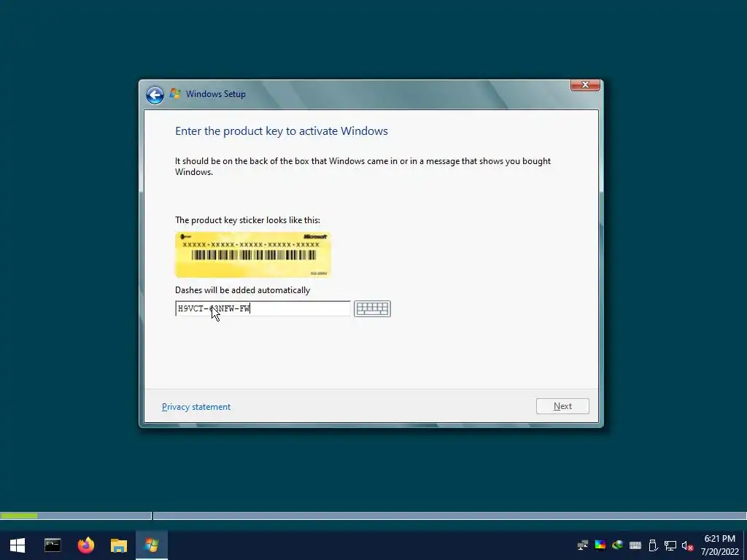The height and width of the screenshot is (560, 747).
Task: Click the 'Windows Setup' title text
Action: pos(216,94)
